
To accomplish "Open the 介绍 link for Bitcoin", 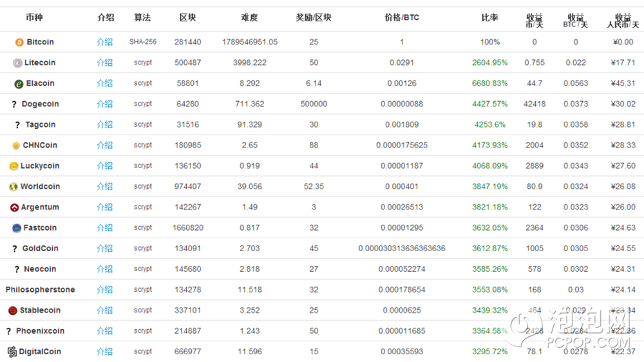I will (104, 42).
